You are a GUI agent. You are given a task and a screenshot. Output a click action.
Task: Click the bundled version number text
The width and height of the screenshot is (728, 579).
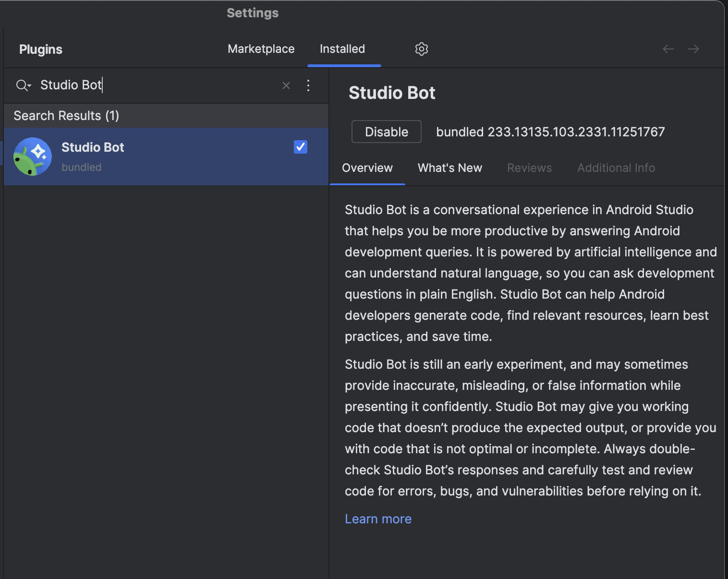(550, 132)
